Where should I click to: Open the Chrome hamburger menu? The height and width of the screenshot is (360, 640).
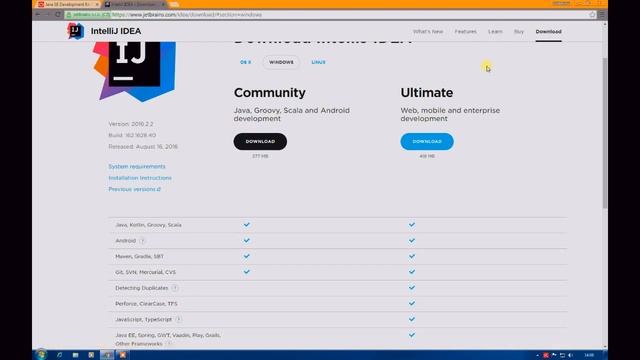[602, 15]
